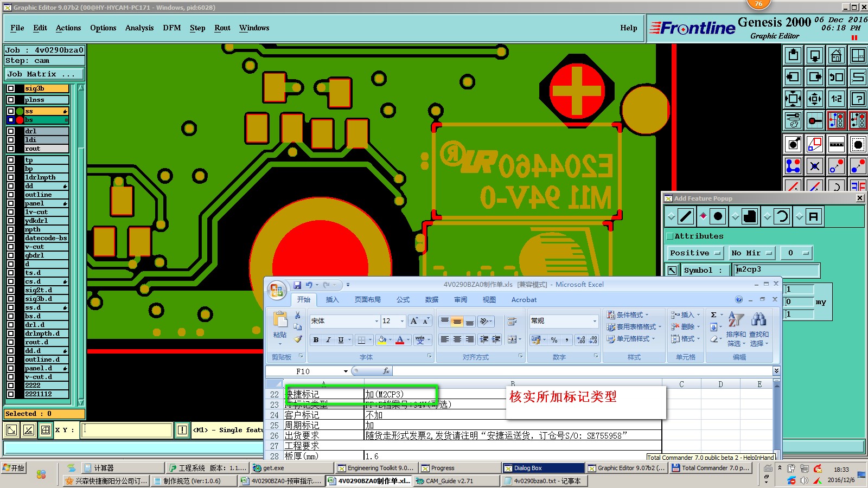Click the Excel Cut scissors icon
This screenshot has height=488, width=868.
[297, 315]
